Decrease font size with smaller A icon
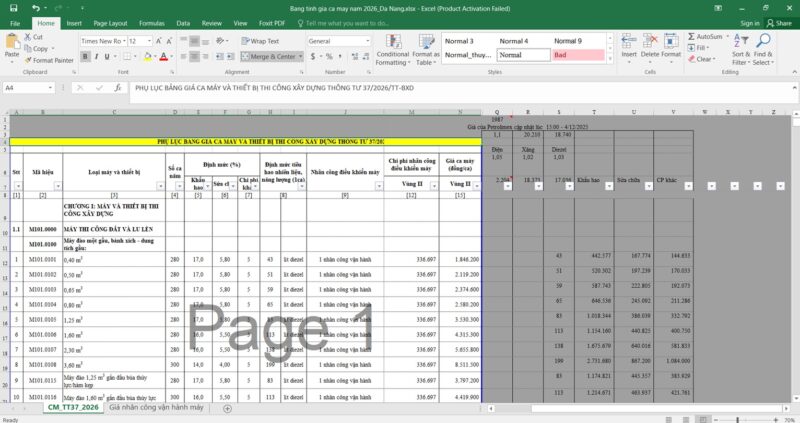 point(169,41)
